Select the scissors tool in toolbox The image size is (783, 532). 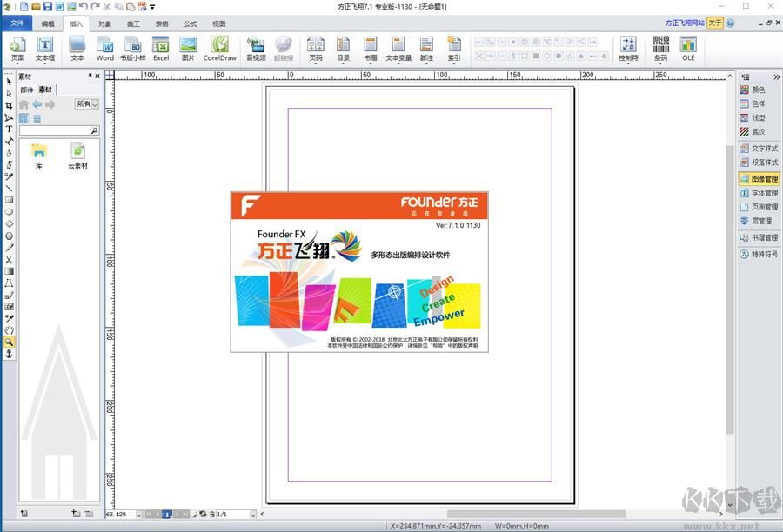pos(9,260)
